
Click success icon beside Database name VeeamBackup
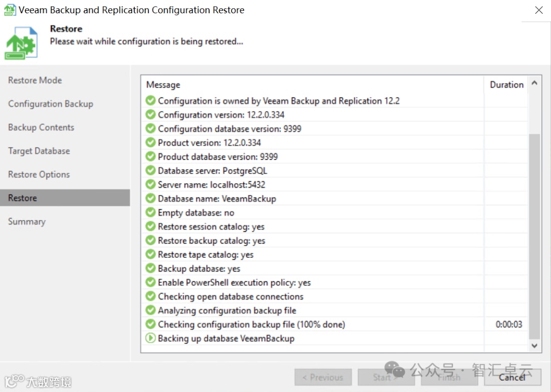151,198
